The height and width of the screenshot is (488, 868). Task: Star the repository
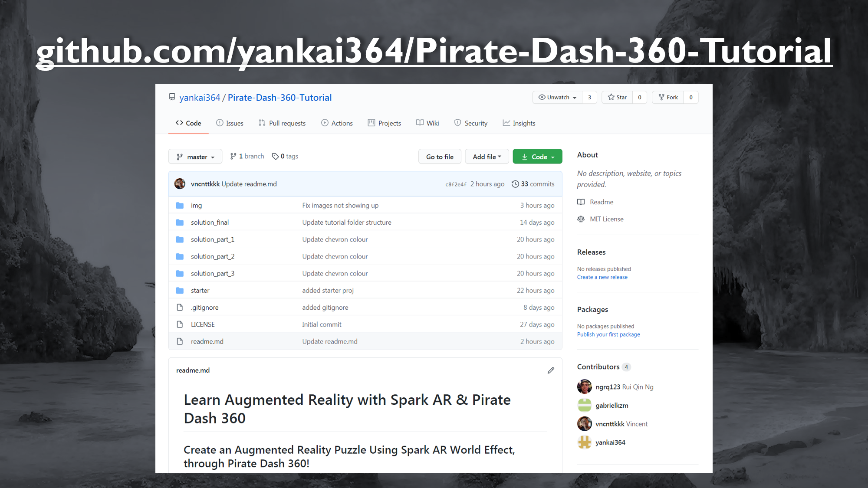[x=617, y=97]
